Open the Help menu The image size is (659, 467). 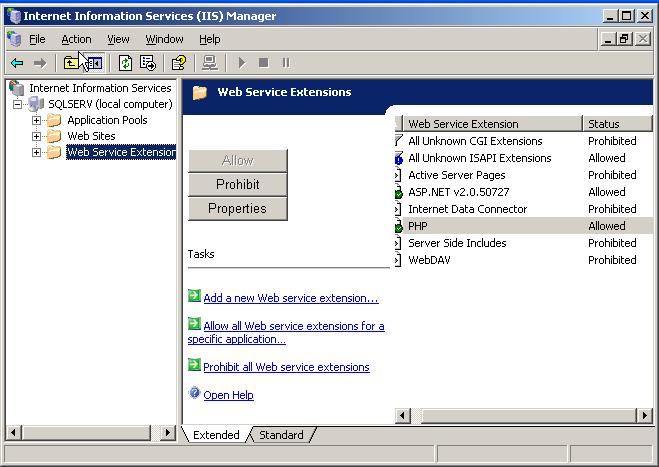[210, 39]
